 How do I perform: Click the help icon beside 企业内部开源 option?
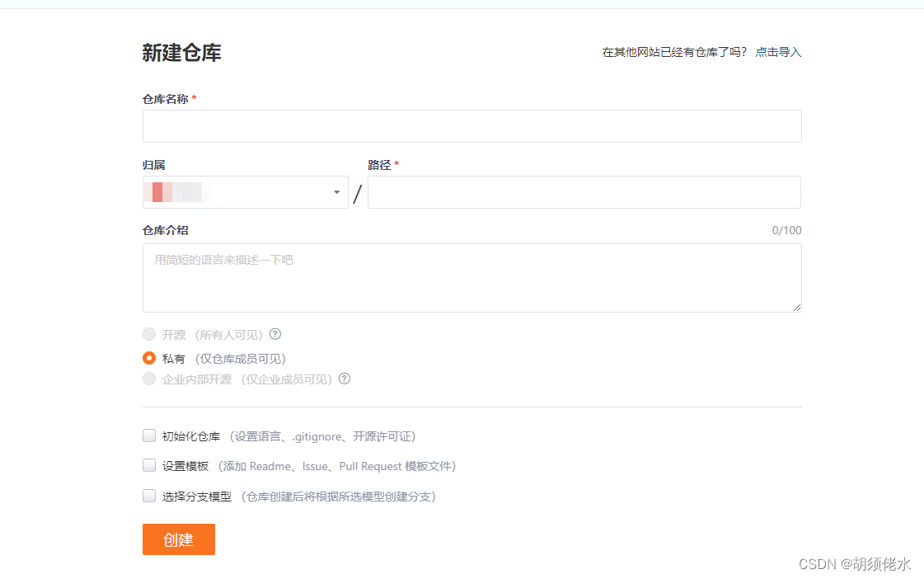345,379
